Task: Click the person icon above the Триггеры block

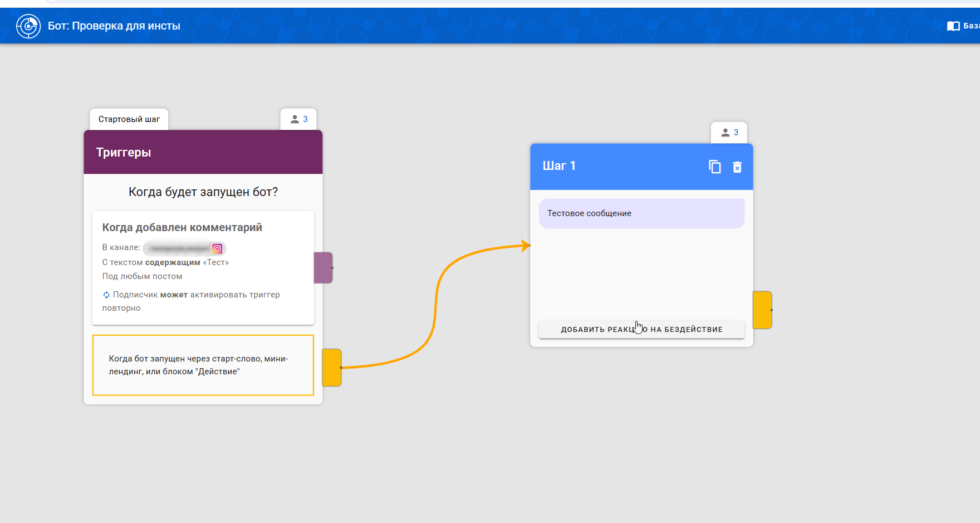Action: click(295, 119)
